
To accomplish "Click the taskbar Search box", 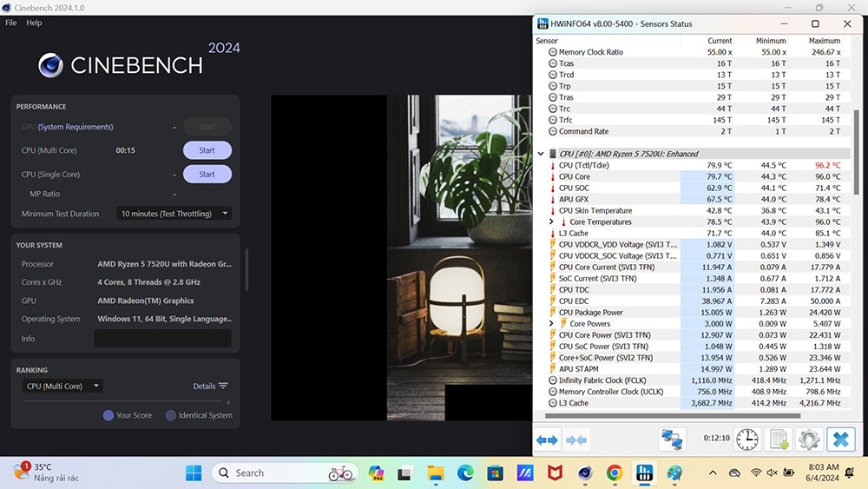I will [285, 473].
